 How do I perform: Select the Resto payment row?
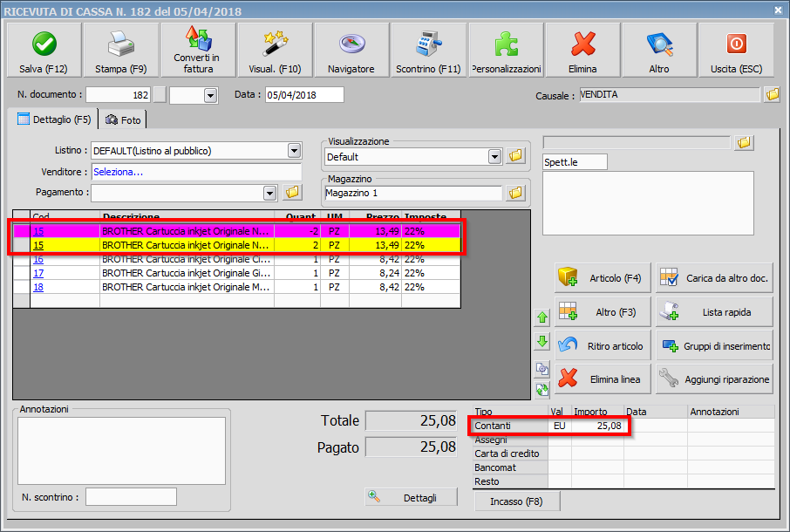(x=623, y=481)
